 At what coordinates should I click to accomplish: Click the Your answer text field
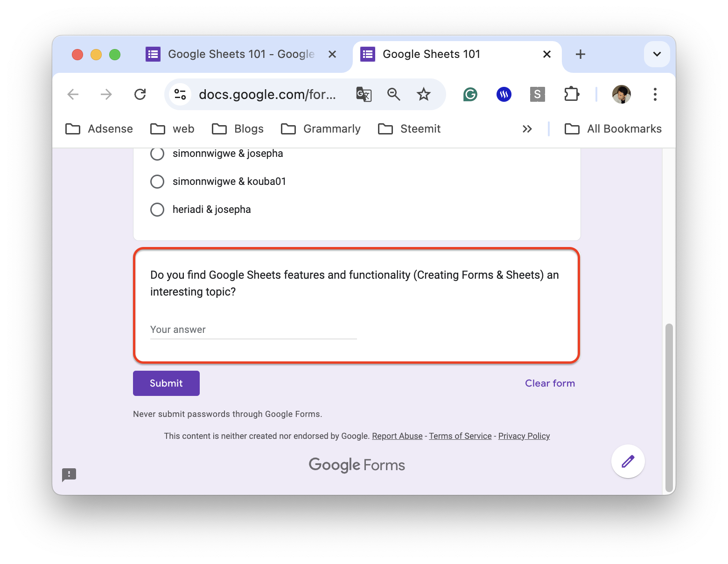point(253,330)
